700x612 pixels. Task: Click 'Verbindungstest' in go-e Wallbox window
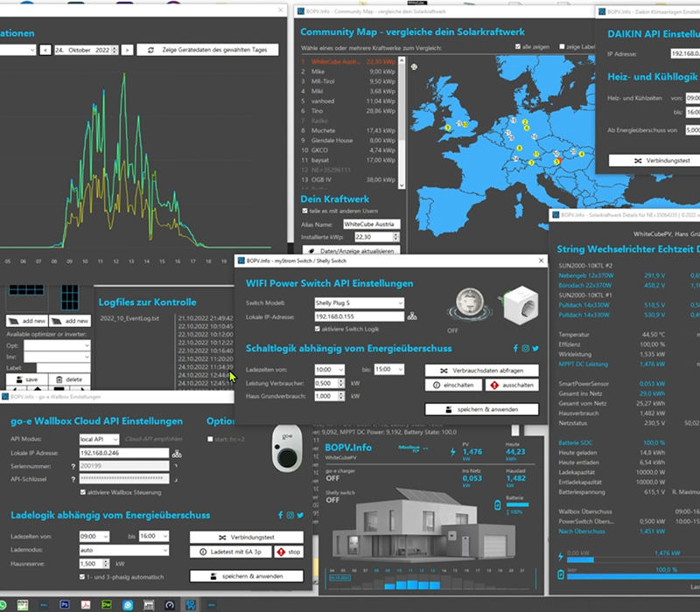[247, 537]
